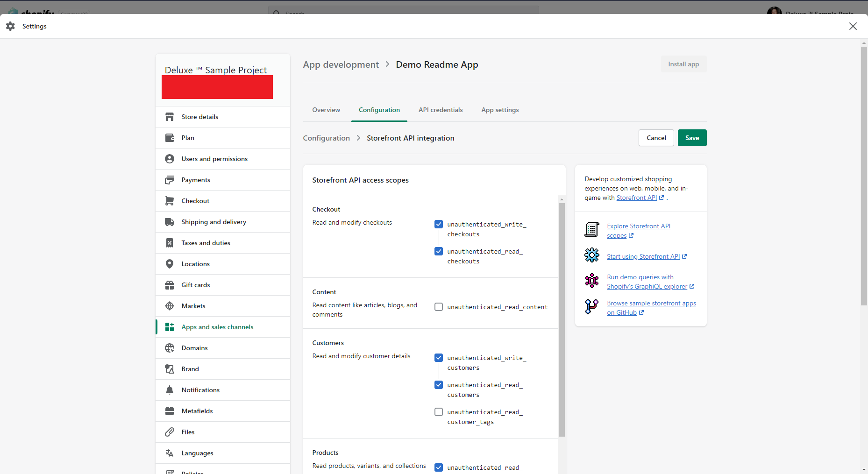Open the App settings tab

coord(500,110)
